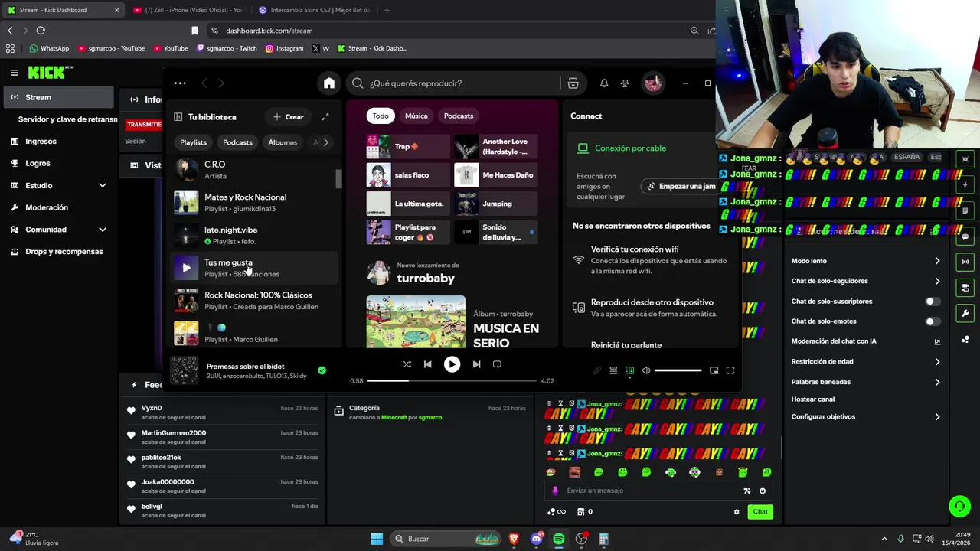Screen dimensions: 980x551
Task: Expand Tu biblioteca to full view
Action: [325, 117]
